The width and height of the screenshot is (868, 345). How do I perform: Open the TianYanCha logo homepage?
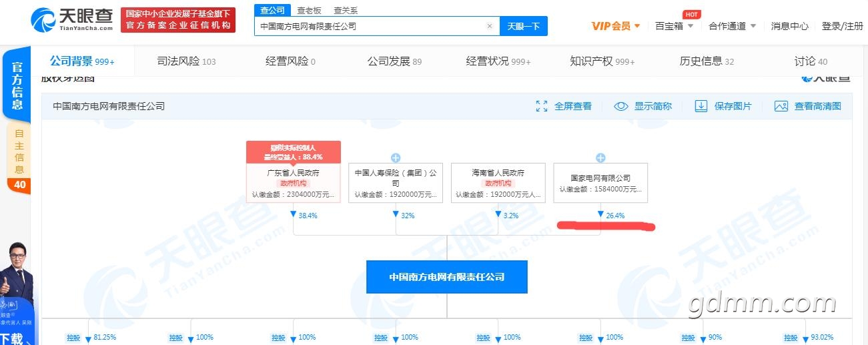click(72, 20)
